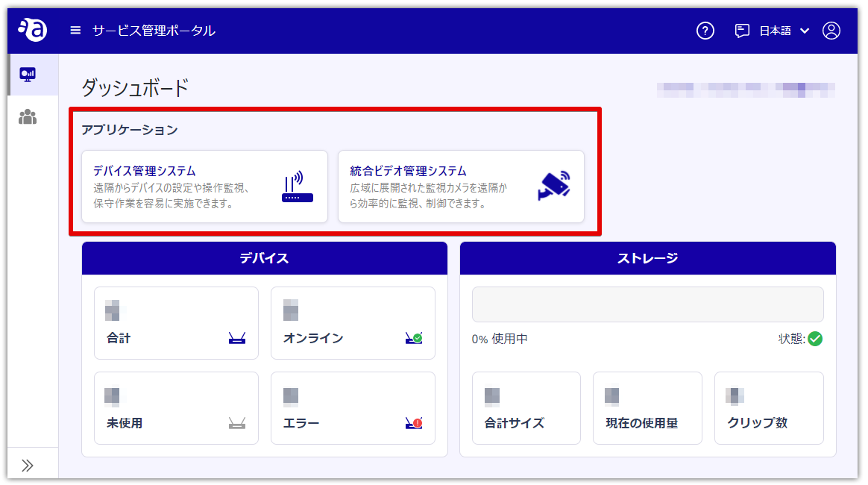Click the online router icon with green check
The width and height of the screenshot is (868, 485).
414,338
